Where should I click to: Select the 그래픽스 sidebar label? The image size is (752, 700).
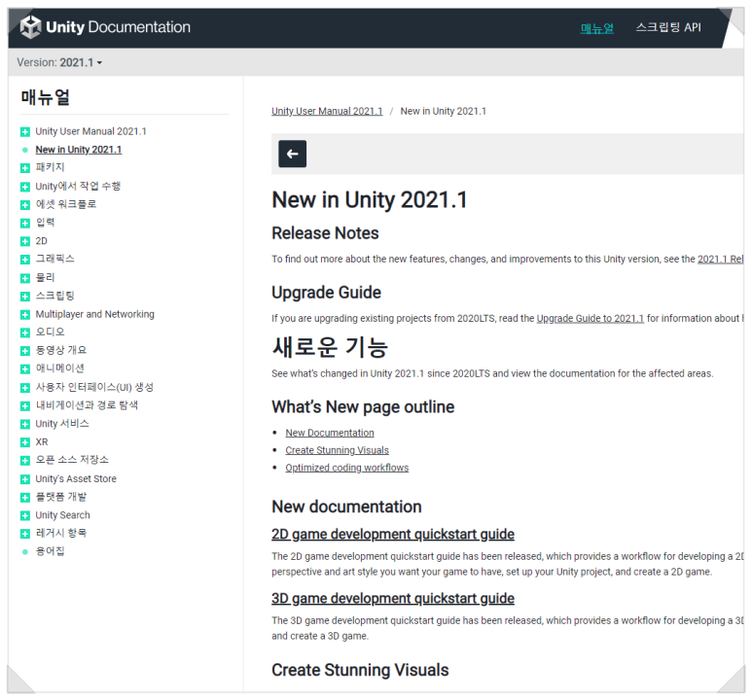[x=55, y=259]
